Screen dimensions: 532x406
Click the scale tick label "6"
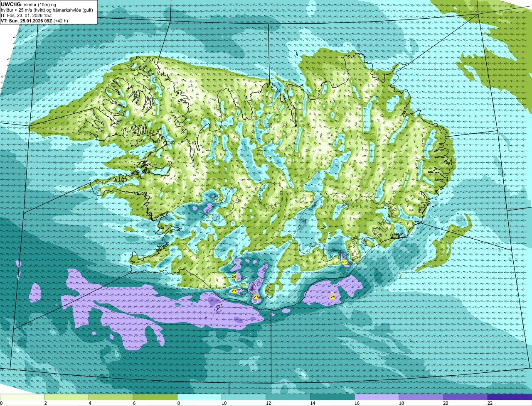[x=134, y=403]
